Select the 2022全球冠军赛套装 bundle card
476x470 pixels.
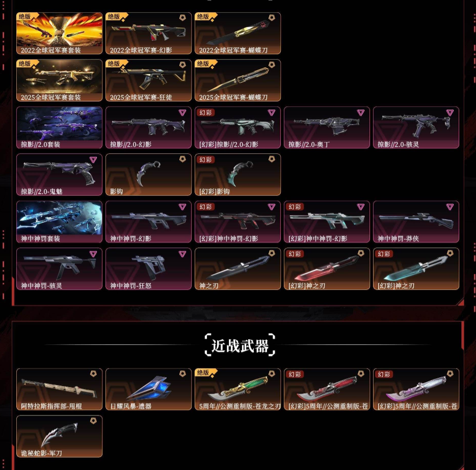(x=59, y=34)
